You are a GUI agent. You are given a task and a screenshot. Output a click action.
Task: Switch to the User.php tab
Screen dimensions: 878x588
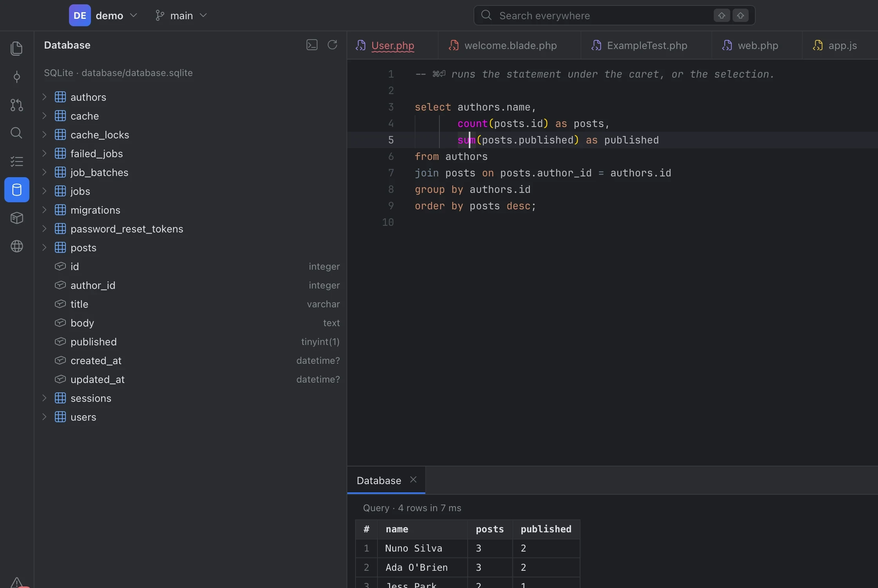pos(392,45)
